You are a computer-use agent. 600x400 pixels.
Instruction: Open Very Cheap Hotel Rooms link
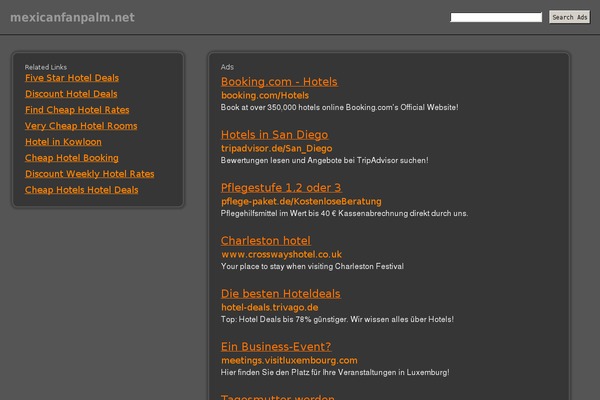tap(81, 126)
